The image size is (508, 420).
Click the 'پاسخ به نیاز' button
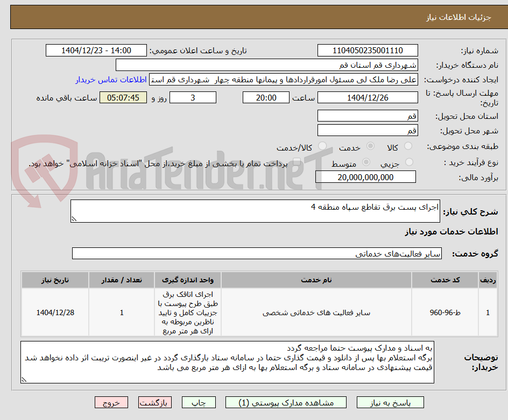(390, 402)
